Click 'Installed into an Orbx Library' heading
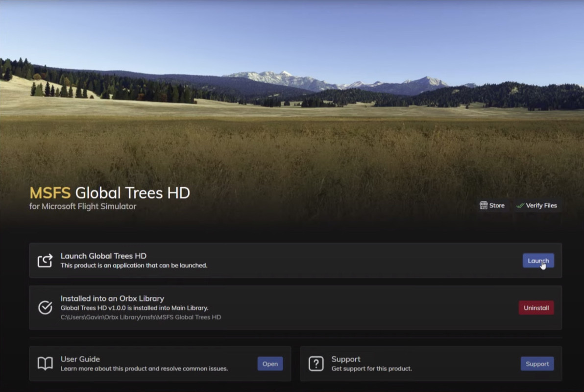584x392 pixels. (x=112, y=298)
